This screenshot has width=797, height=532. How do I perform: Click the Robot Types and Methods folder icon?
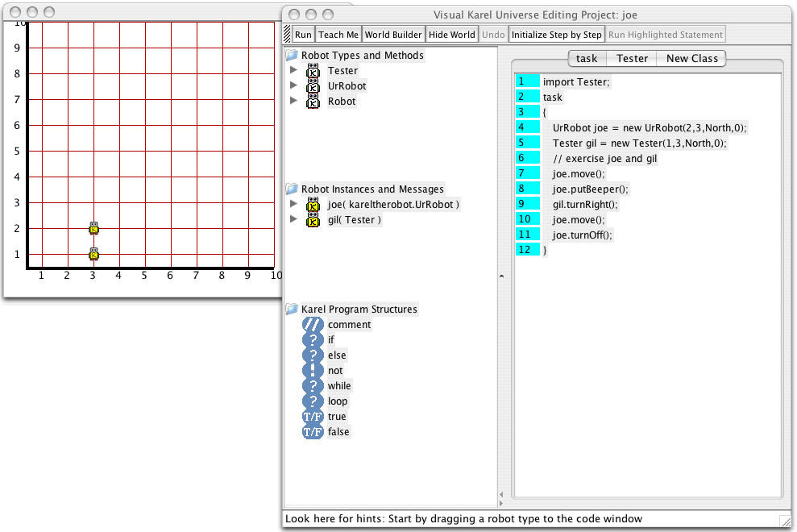pos(292,56)
